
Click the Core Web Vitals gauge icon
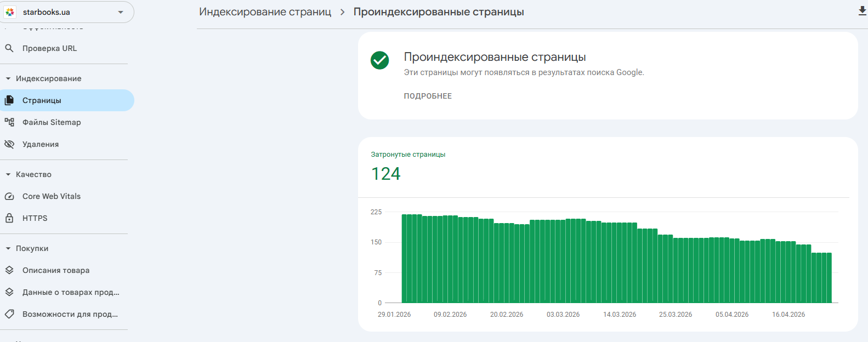coord(9,196)
